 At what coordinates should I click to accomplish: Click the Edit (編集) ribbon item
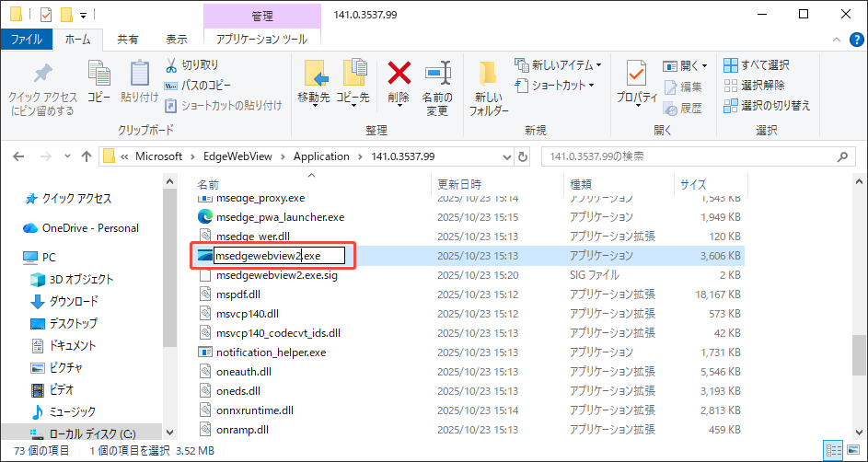click(x=683, y=87)
